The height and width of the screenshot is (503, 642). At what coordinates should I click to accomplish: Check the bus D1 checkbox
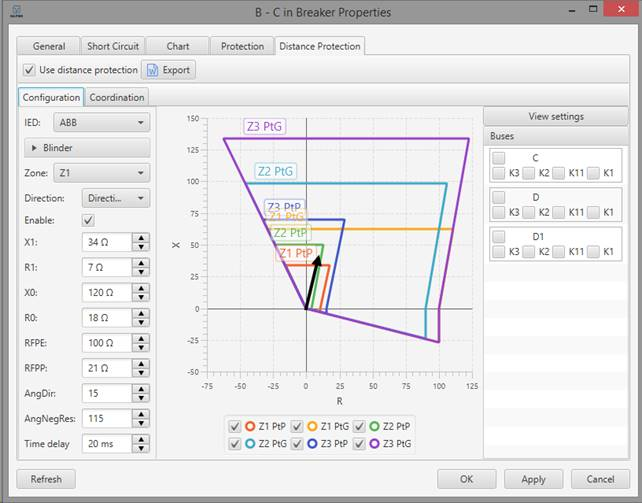pos(499,236)
